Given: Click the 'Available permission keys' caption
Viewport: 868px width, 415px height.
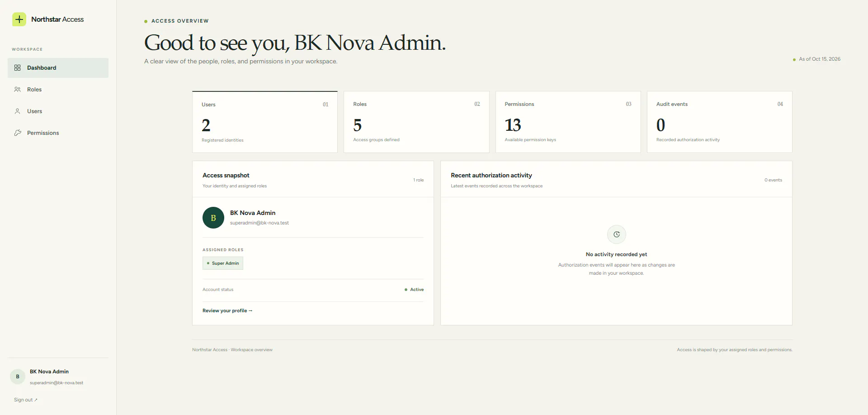Looking at the screenshot, I should click(530, 140).
